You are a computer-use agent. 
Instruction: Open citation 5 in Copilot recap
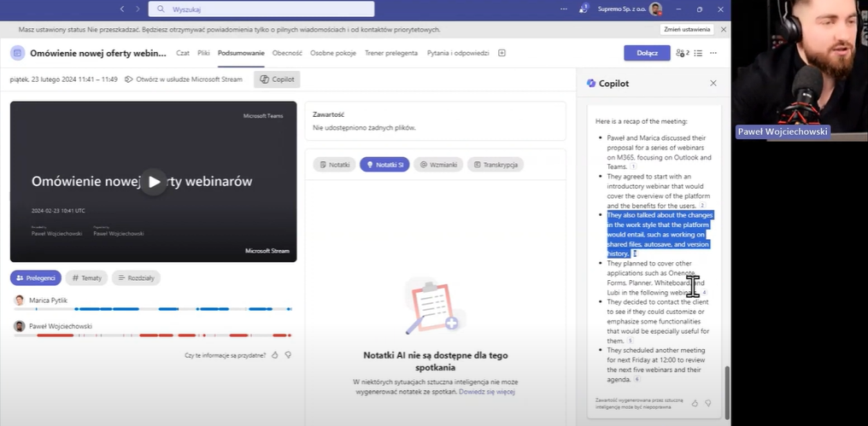click(630, 341)
